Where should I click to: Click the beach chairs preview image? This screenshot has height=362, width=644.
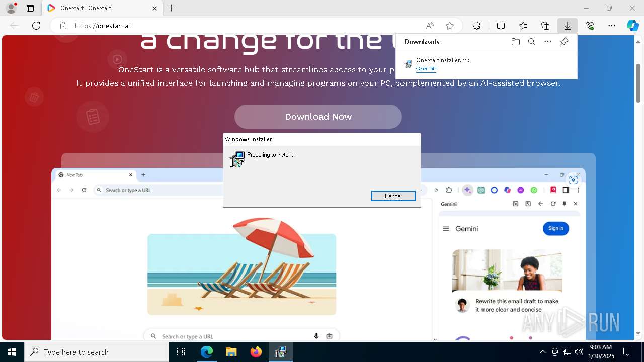click(x=242, y=266)
